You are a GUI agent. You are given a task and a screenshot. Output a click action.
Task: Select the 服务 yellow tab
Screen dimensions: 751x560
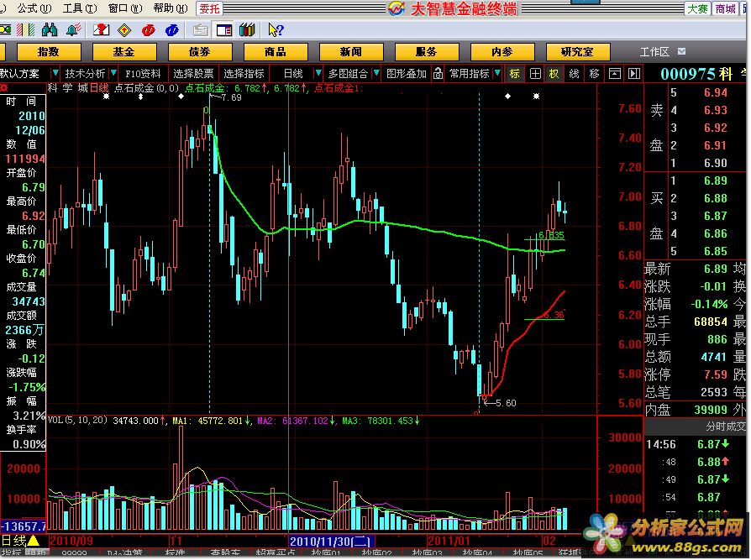point(427,52)
